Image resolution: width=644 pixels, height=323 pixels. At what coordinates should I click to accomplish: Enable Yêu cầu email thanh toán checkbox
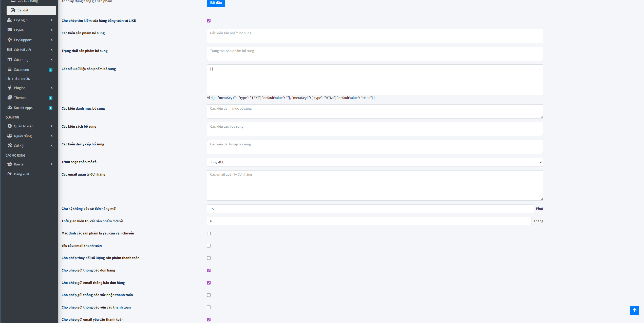click(209, 246)
